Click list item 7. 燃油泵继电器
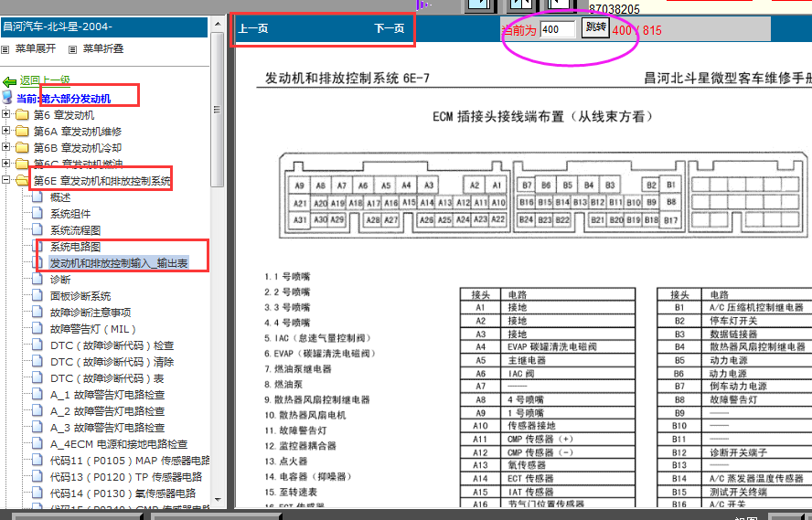812x520 pixels. [298, 369]
